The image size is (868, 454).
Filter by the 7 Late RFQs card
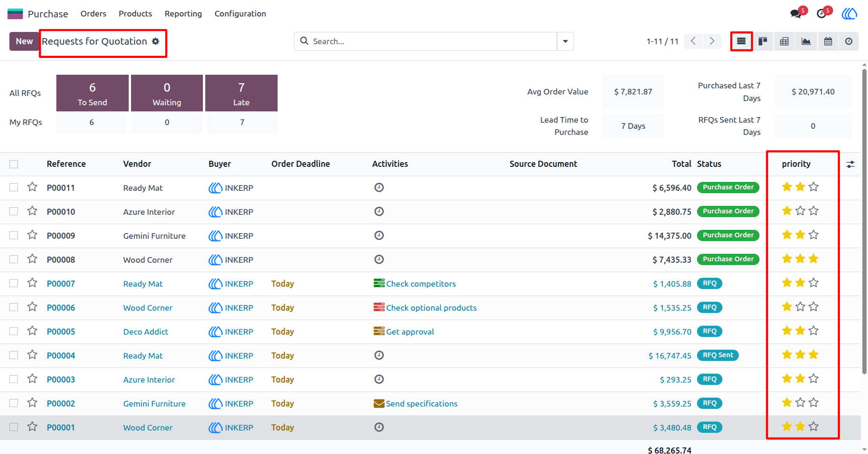click(x=241, y=93)
